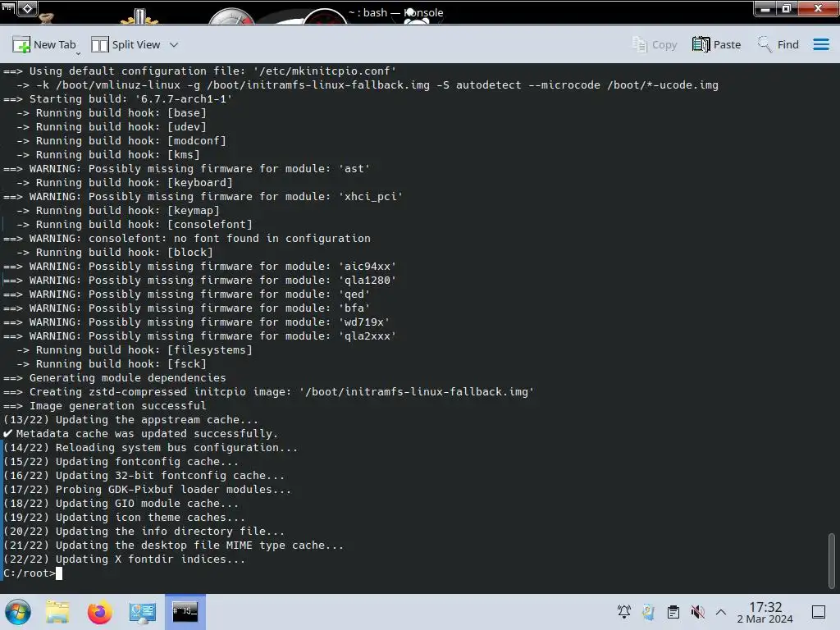Maximize or restore the Konsole window
This screenshot has height=630, width=840.
point(787,8)
